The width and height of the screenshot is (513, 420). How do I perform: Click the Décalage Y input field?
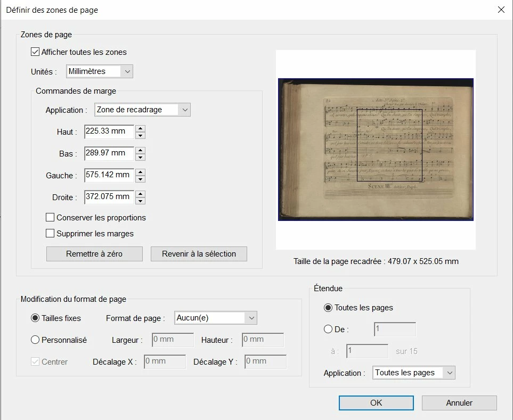[265, 361]
